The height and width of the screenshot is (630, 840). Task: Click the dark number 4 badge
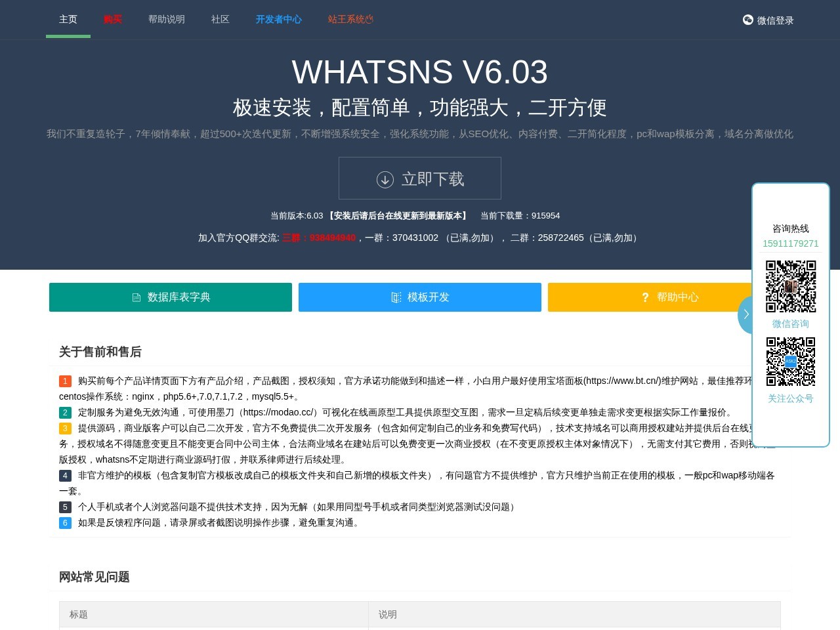65,476
